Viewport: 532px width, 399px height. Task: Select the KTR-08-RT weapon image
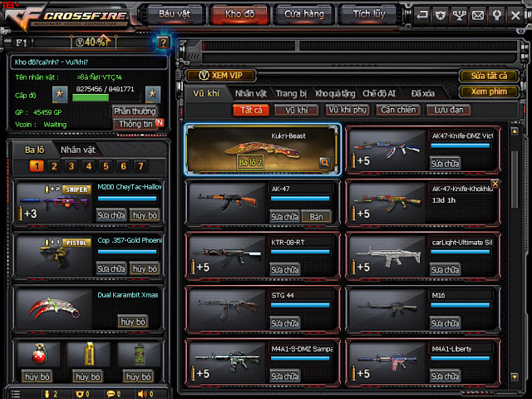(x=227, y=256)
